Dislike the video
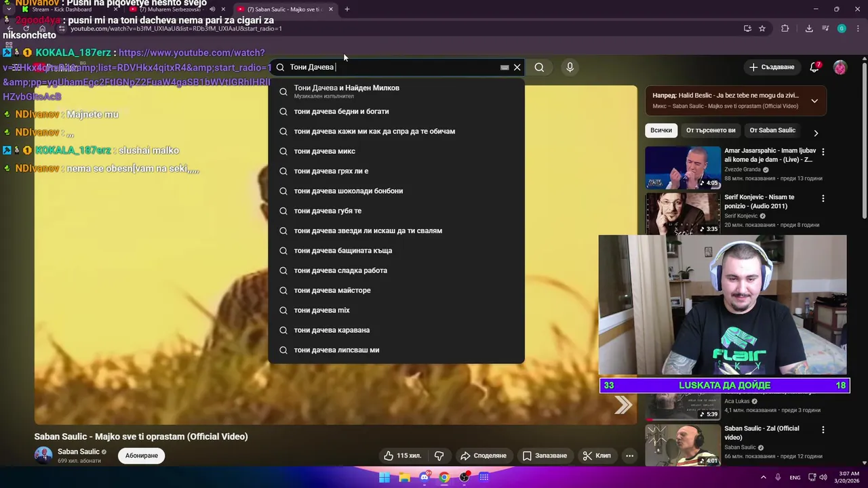The width and height of the screenshot is (868, 488). pyautogui.click(x=439, y=455)
